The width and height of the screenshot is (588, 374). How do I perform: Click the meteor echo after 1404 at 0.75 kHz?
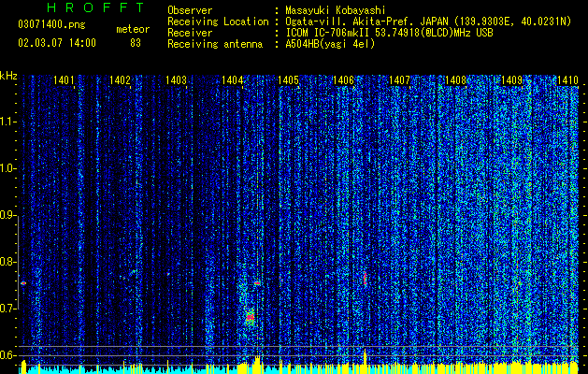point(257,283)
